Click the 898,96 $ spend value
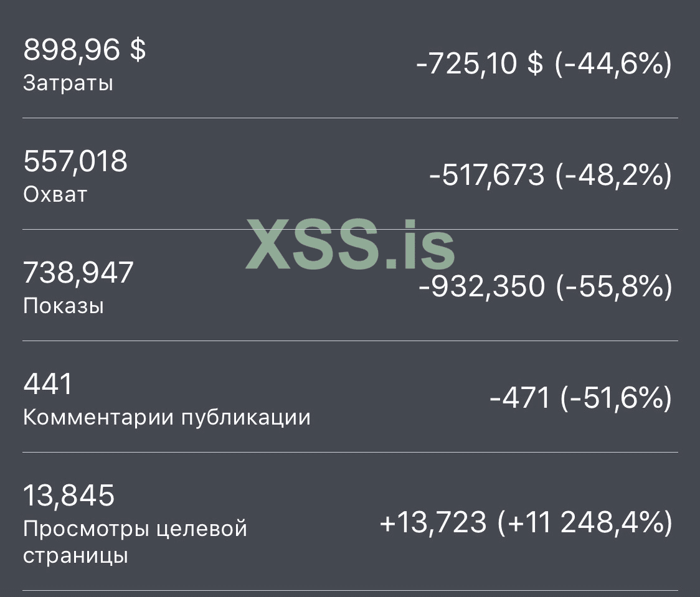Screen dimensions: 700x597 [x=84, y=50]
